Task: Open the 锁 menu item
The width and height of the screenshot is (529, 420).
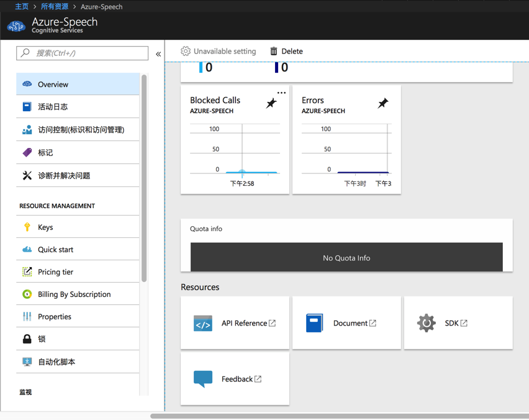Action: (x=78, y=339)
